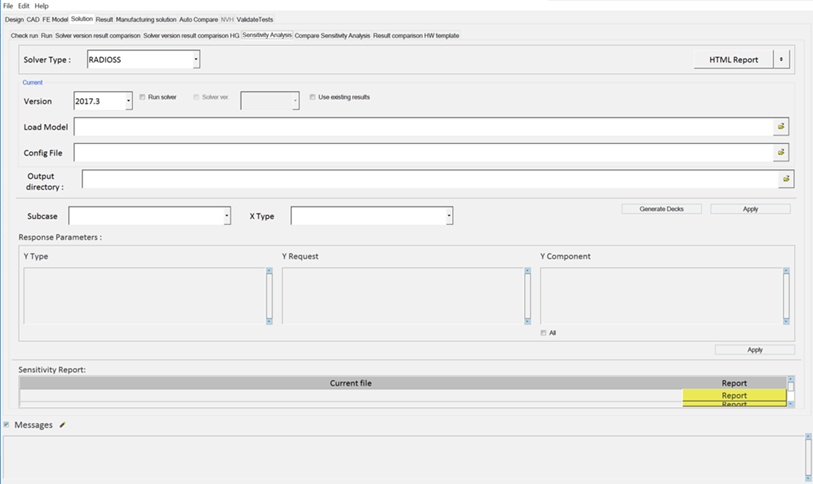Switch to Compare Sensitivity Analysis tab

click(x=332, y=35)
